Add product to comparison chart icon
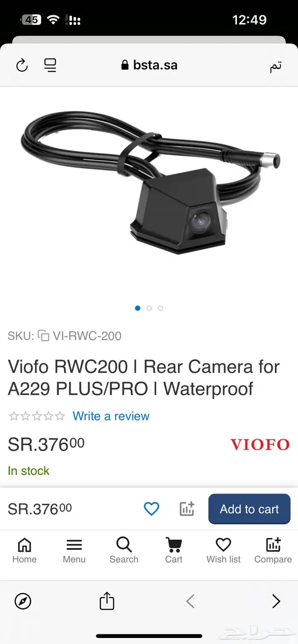 click(x=186, y=509)
